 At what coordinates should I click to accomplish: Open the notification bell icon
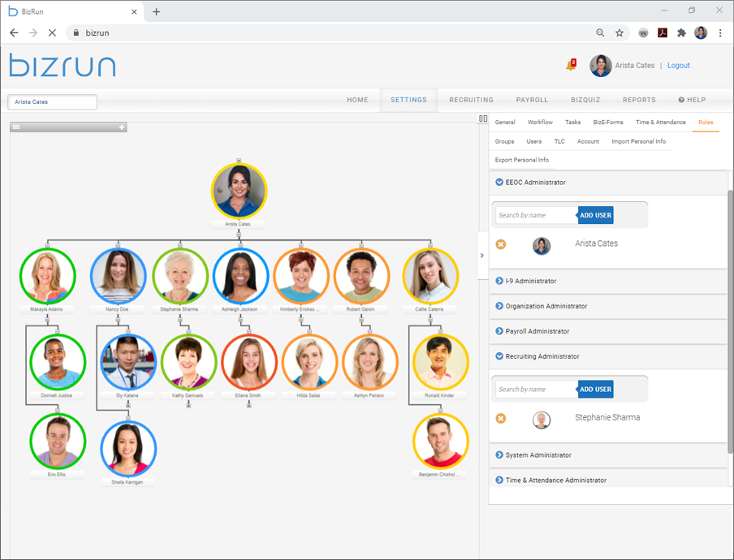pyautogui.click(x=571, y=65)
